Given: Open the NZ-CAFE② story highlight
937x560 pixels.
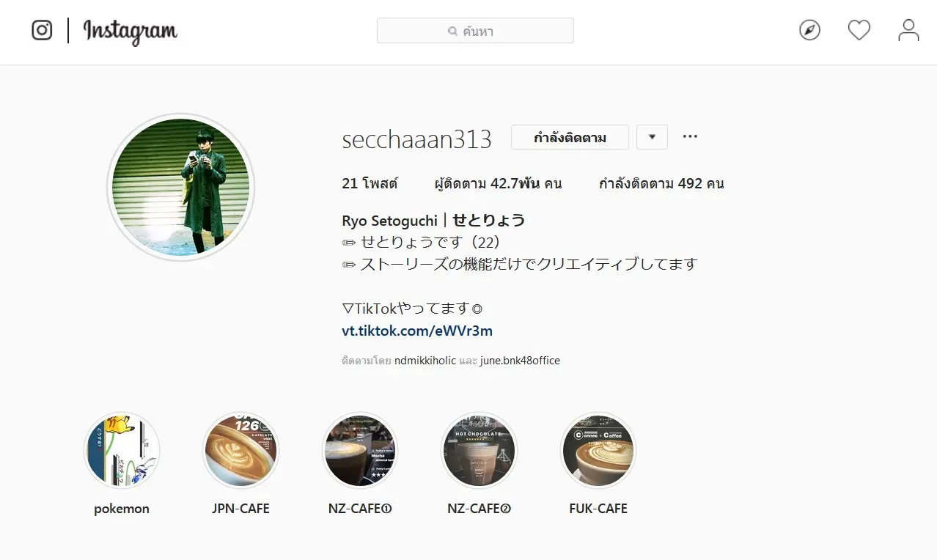Looking at the screenshot, I should tap(479, 450).
